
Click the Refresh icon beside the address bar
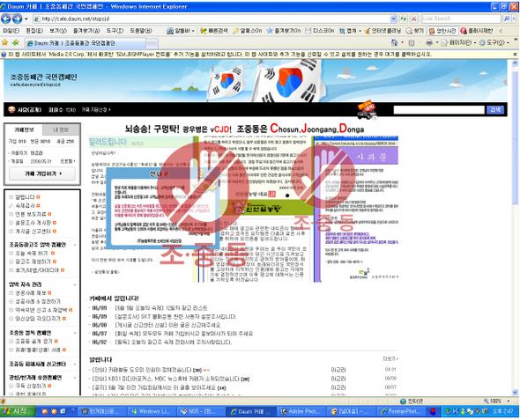click(x=404, y=18)
